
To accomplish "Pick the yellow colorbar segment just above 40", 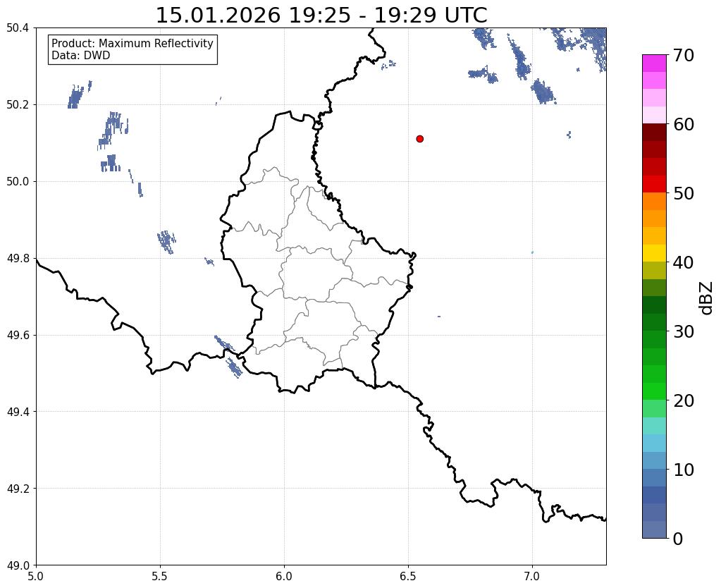I will coord(654,254).
